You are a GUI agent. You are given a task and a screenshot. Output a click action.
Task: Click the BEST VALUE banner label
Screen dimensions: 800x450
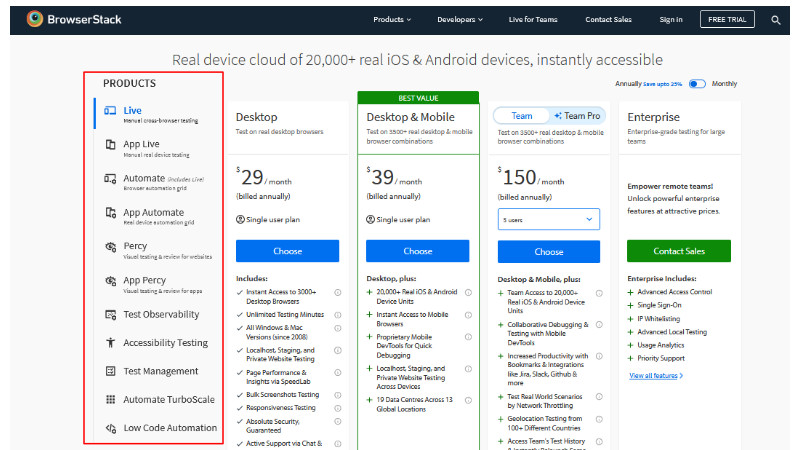tap(418, 98)
